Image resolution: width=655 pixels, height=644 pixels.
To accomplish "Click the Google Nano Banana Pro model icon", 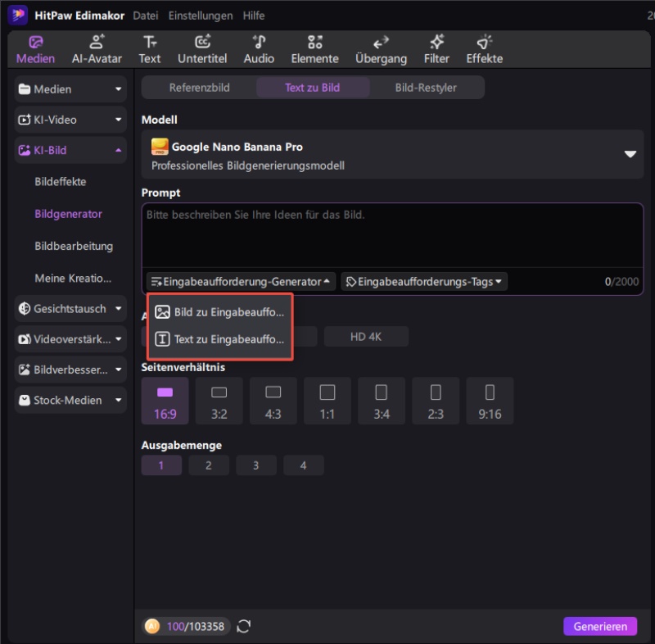I will [x=160, y=147].
